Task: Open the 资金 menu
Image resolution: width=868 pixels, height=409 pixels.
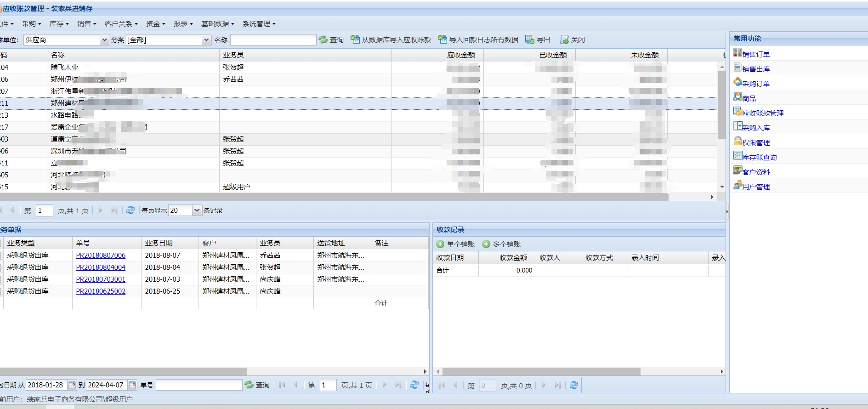Action: point(155,23)
